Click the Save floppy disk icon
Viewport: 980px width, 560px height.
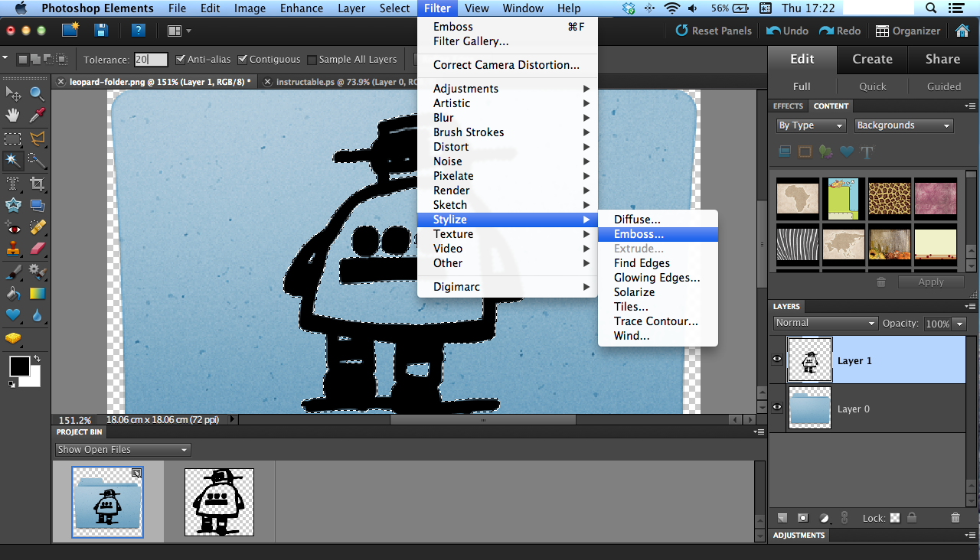coord(100,31)
